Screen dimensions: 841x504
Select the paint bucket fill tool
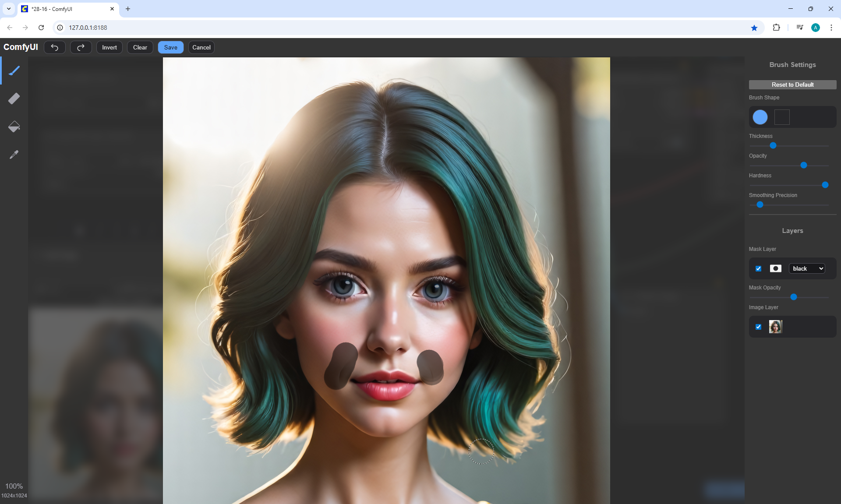pyautogui.click(x=14, y=127)
